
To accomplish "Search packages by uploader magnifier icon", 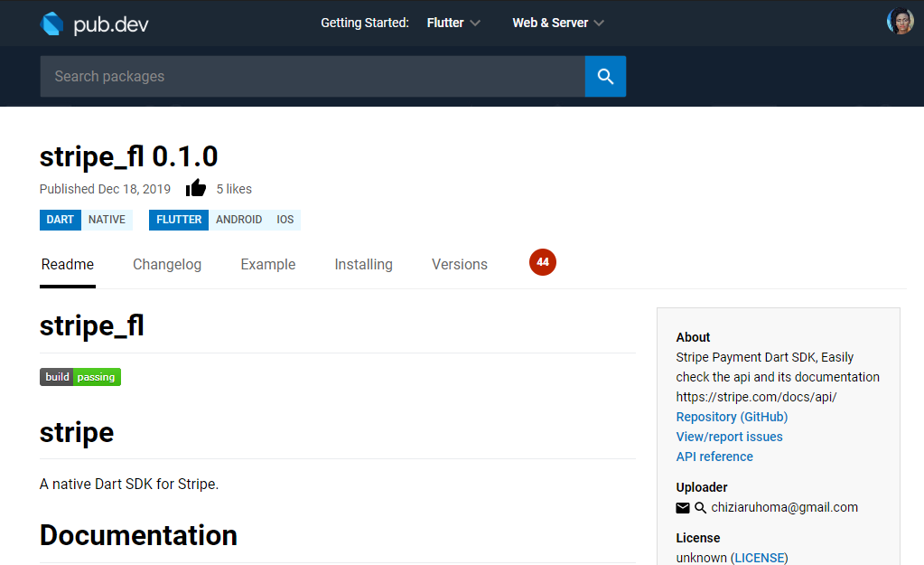I will pyautogui.click(x=700, y=508).
